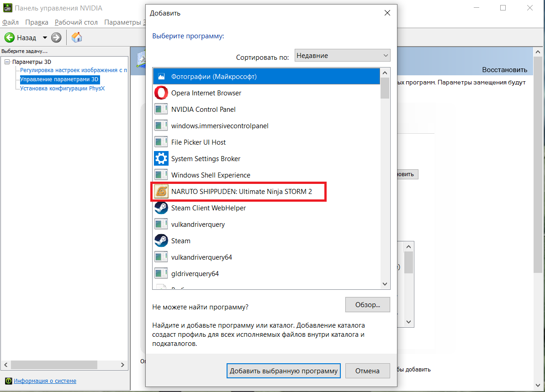Click the Photos (Майкрософт) app icon
545x392 pixels.
coord(161,76)
